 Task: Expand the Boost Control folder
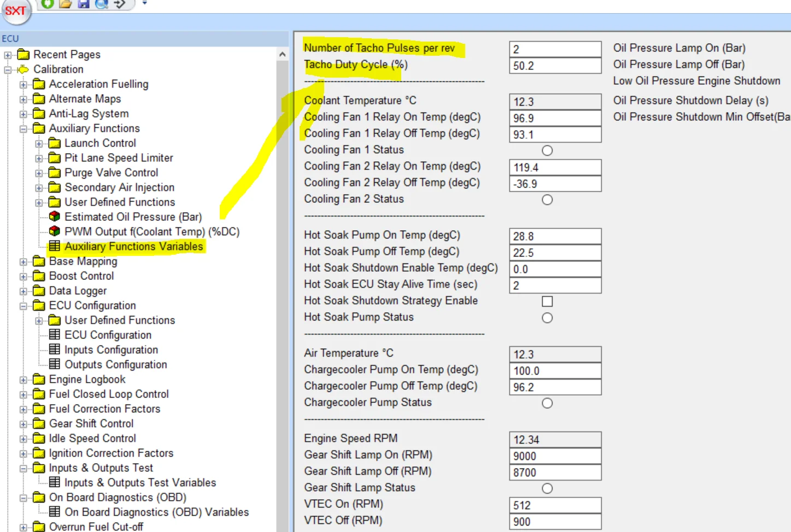click(x=24, y=277)
